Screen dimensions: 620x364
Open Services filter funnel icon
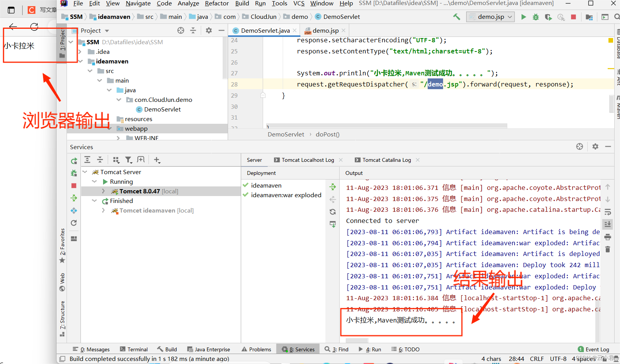click(x=128, y=160)
